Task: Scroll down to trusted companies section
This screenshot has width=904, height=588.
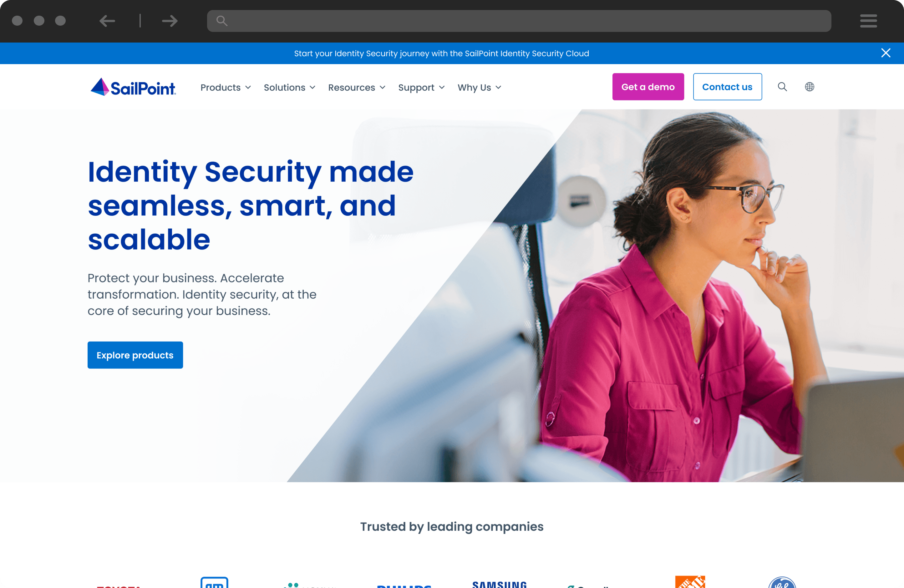Action: tap(452, 526)
